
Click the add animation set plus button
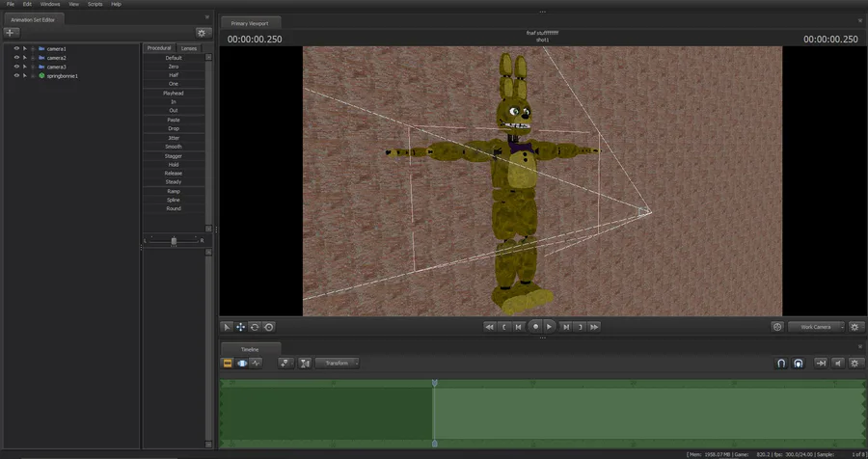(x=11, y=33)
